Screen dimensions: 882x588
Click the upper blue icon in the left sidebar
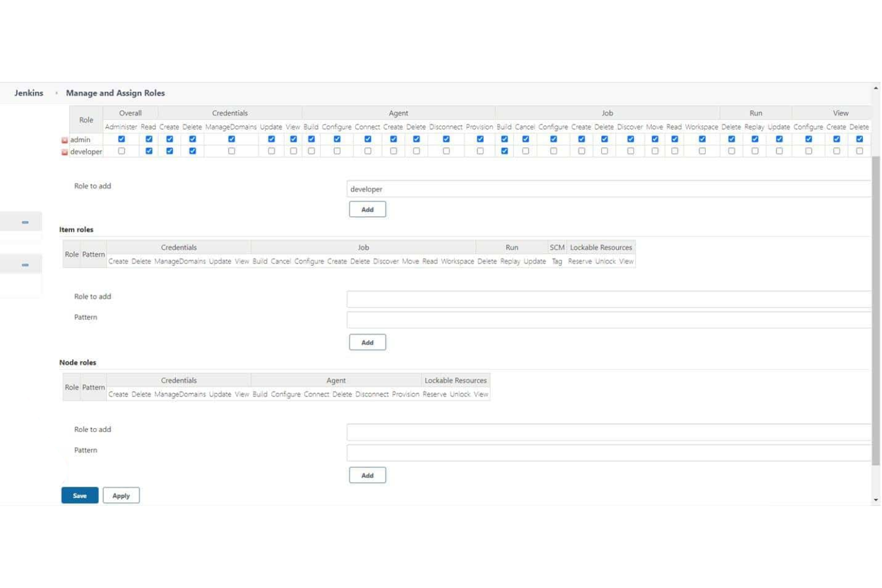point(24,222)
